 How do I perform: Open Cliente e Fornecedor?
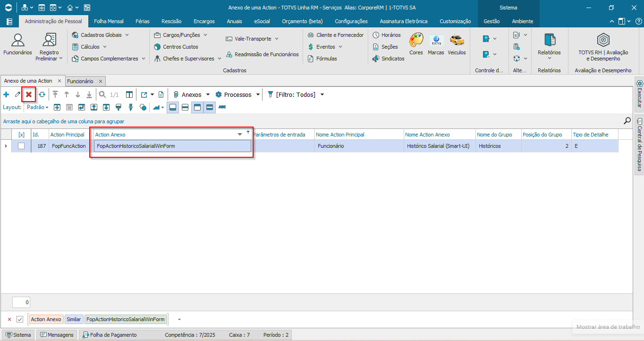tap(336, 35)
